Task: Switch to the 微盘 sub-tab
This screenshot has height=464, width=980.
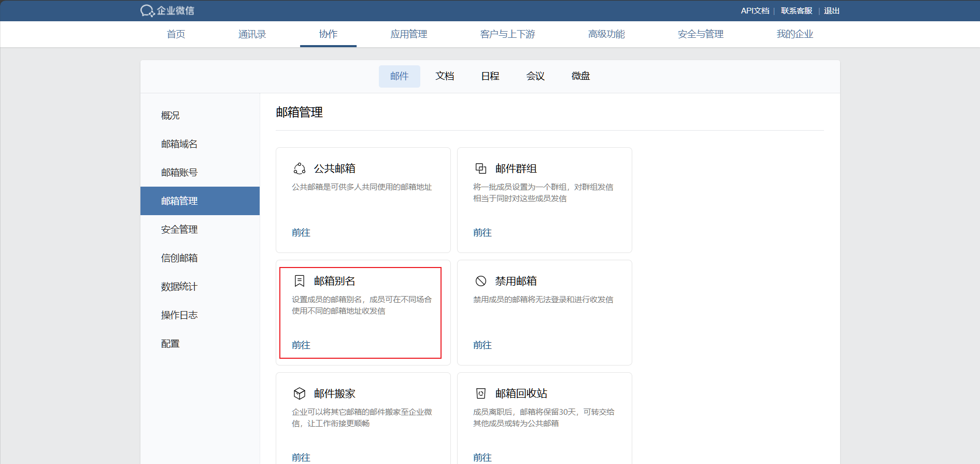Action: pos(581,76)
